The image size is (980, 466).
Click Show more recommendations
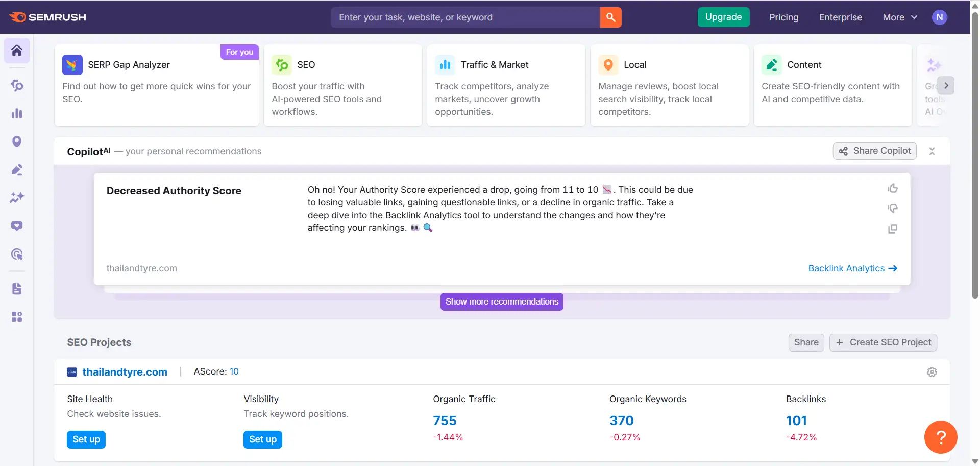(x=502, y=301)
